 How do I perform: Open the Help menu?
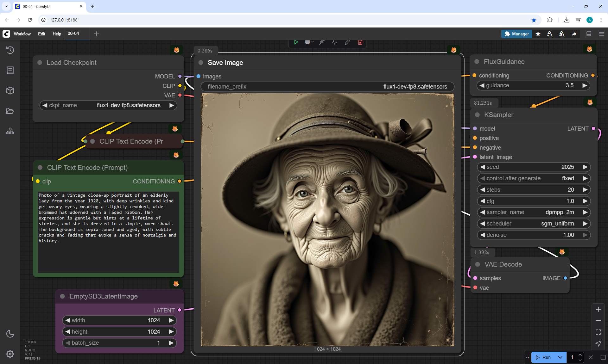click(x=57, y=34)
